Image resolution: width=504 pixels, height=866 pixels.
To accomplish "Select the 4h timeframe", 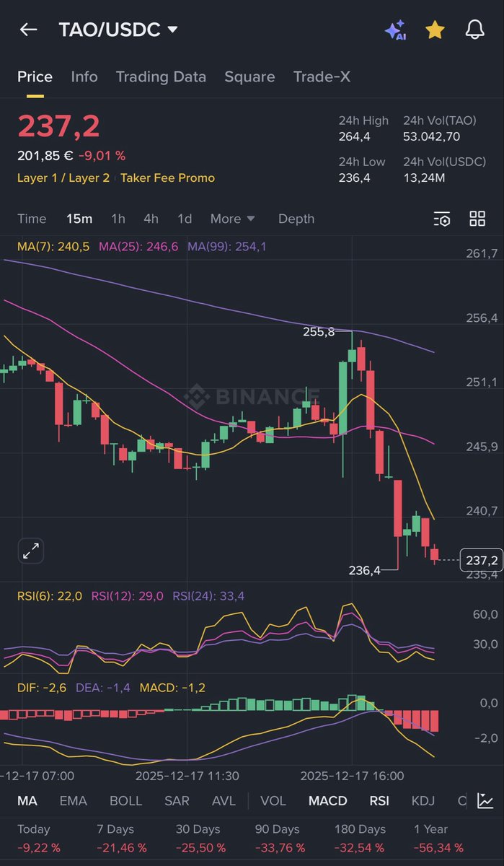I will click(x=151, y=219).
